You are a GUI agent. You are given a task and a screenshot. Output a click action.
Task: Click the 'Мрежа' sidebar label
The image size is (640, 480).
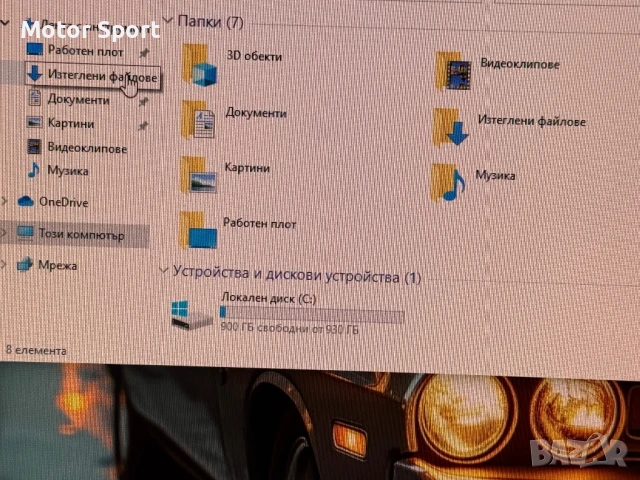coord(58,265)
